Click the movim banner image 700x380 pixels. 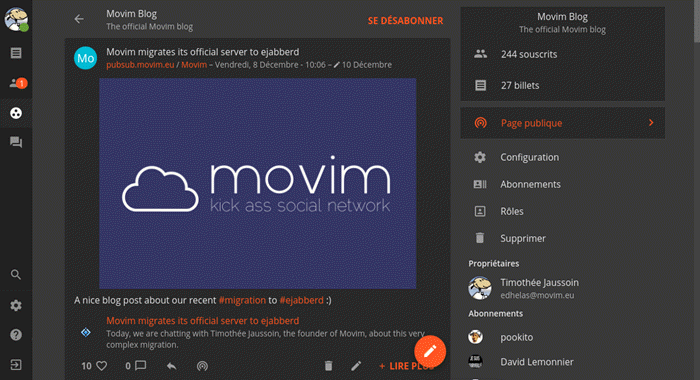tap(258, 184)
